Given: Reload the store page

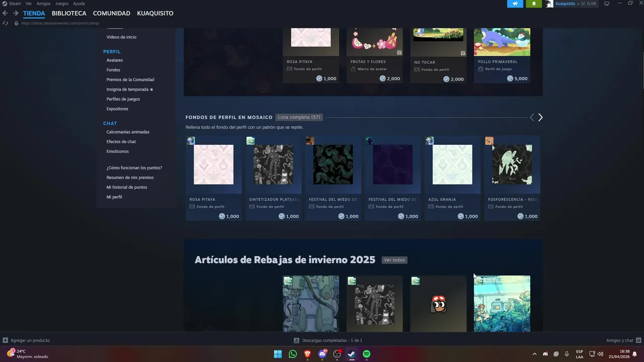Looking at the screenshot, I should 6,23.
